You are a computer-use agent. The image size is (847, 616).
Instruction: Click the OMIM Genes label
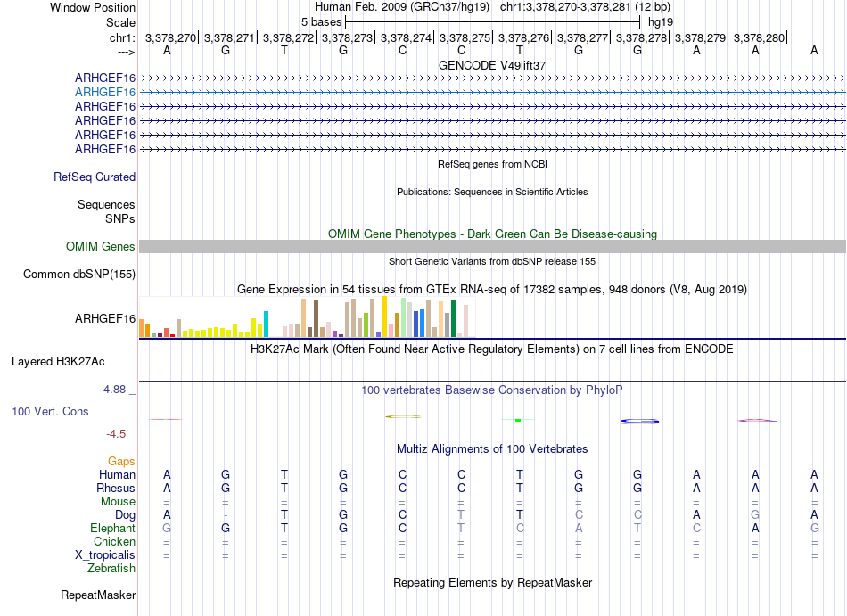(101, 247)
